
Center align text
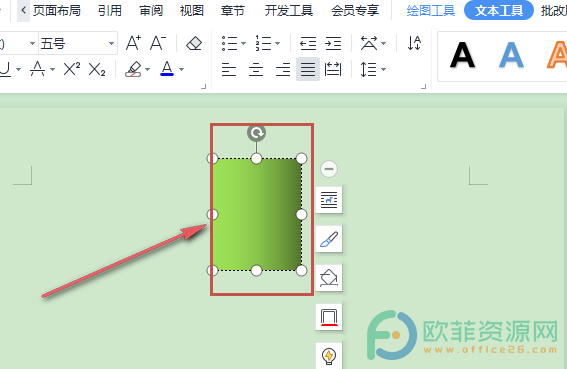point(256,69)
